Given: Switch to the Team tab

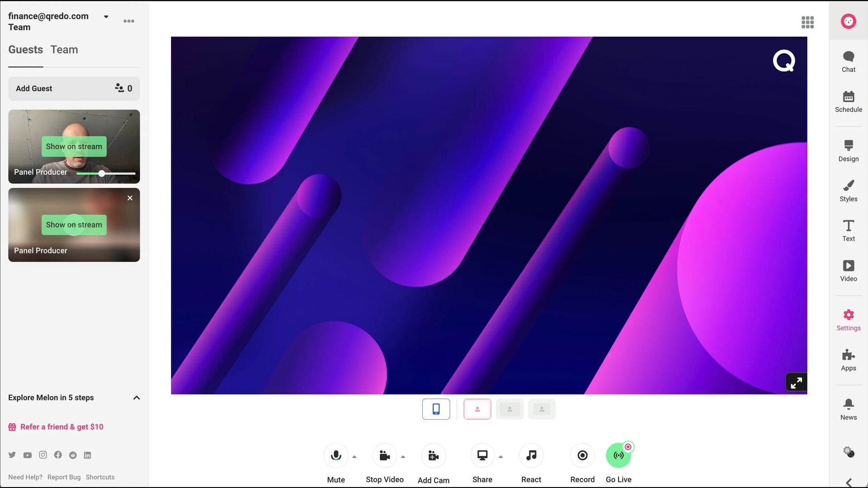Looking at the screenshot, I should [64, 50].
